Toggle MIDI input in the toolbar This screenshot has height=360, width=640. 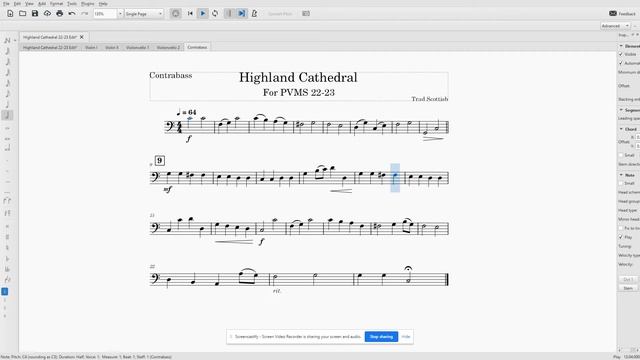pyautogui.click(x=176, y=13)
